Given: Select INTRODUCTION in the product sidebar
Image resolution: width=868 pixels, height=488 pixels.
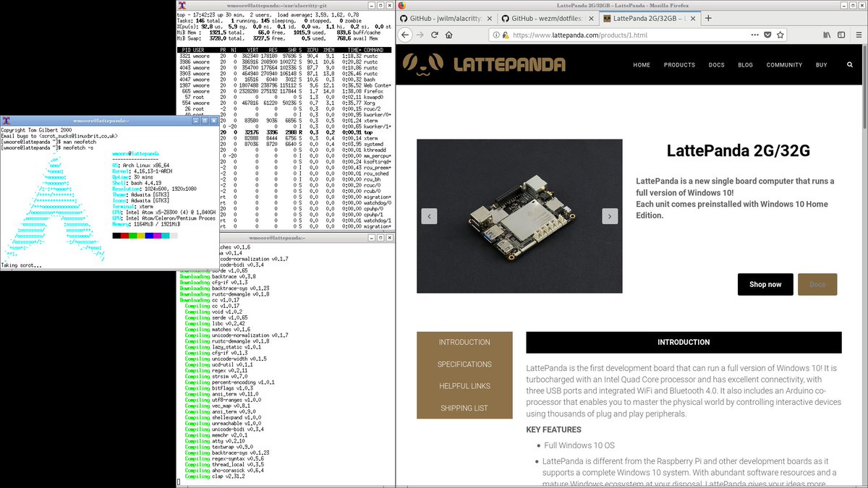Looking at the screenshot, I should pos(464,343).
